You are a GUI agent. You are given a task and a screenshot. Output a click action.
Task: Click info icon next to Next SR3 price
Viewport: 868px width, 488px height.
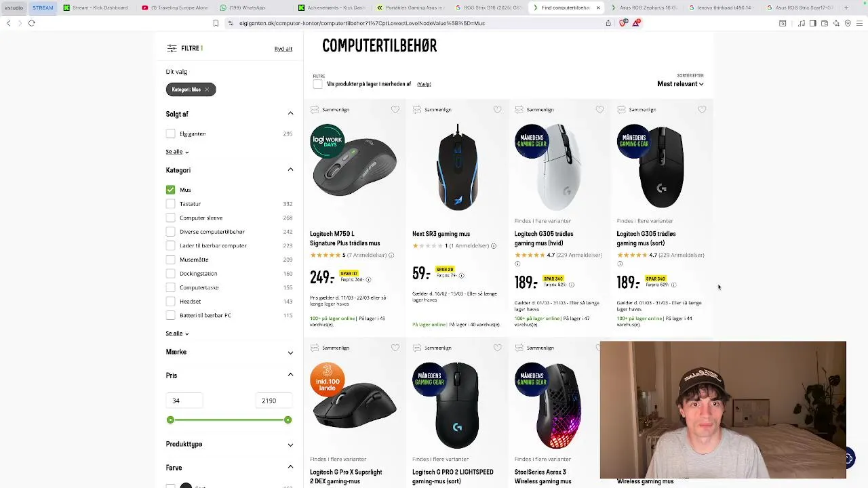[461, 275]
